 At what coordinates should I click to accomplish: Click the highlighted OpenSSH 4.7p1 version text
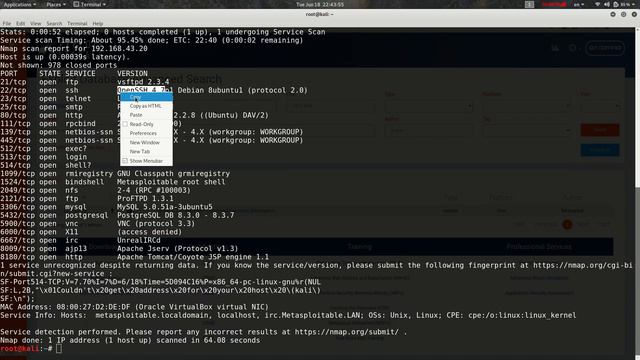click(145, 90)
